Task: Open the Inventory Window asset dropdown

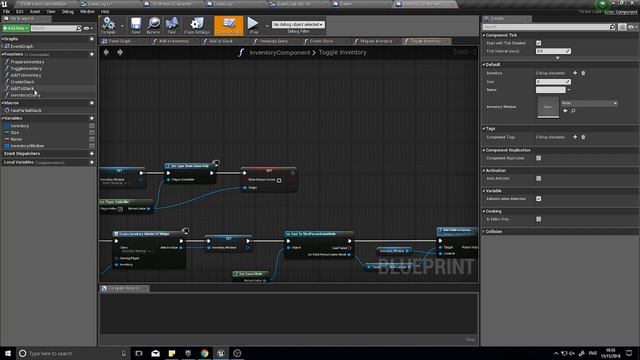Action: pyautogui.click(x=589, y=103)
